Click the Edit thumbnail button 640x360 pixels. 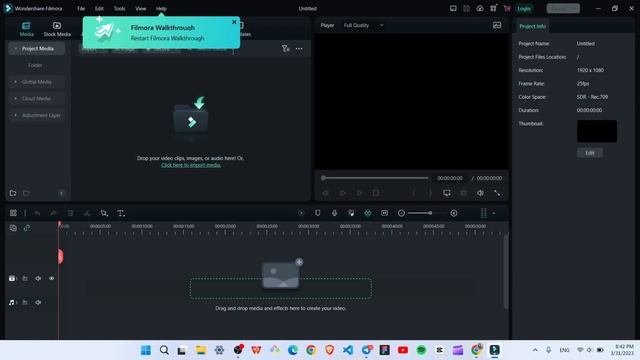click(x=590, y=153)
